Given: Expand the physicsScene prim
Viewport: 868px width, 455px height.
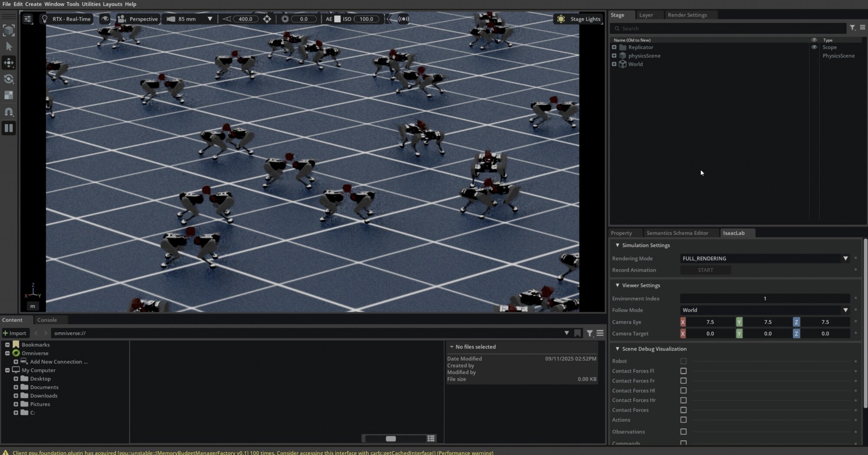Looking at the screenshot, I should tap(614, 56).
